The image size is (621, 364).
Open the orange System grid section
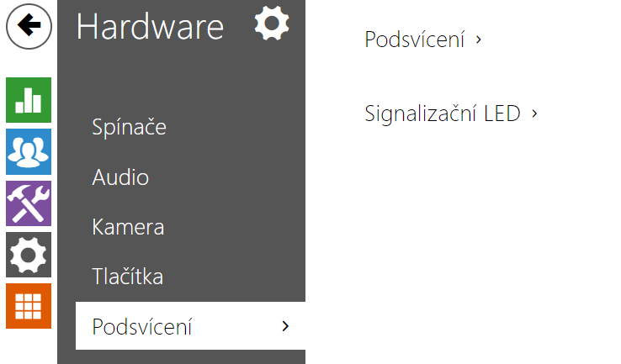tap(29, 306)
